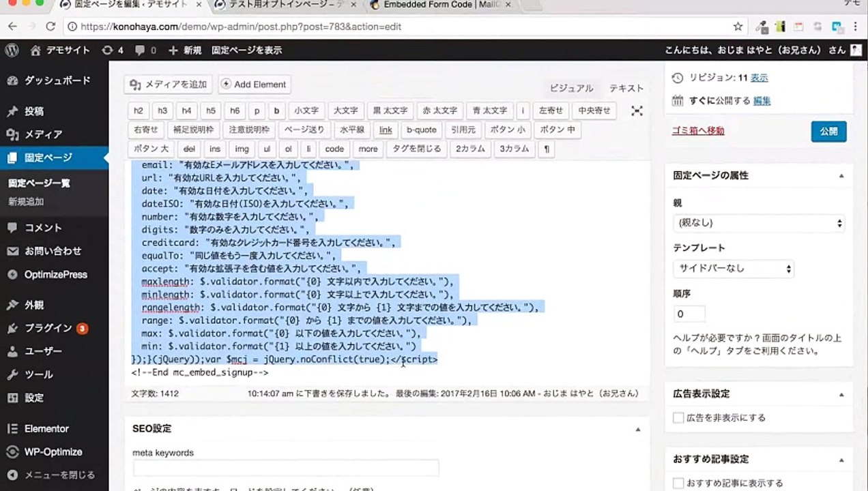
Task: Click the 公開 publish button
Action: tap(828, 132)
